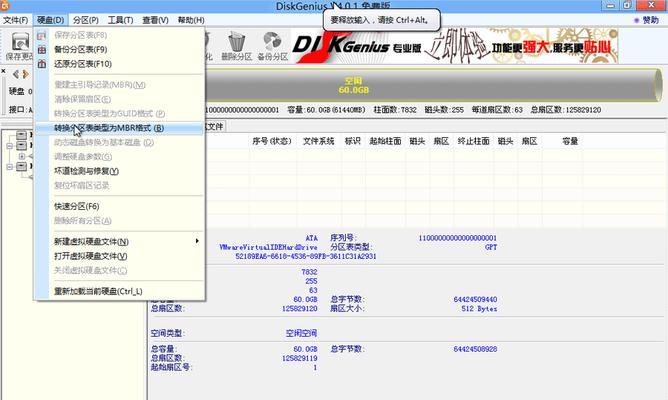Open the 查看(V) menu
Image resolution: width=668 pixels, height=400 pixels.
(x=155, y=20)
